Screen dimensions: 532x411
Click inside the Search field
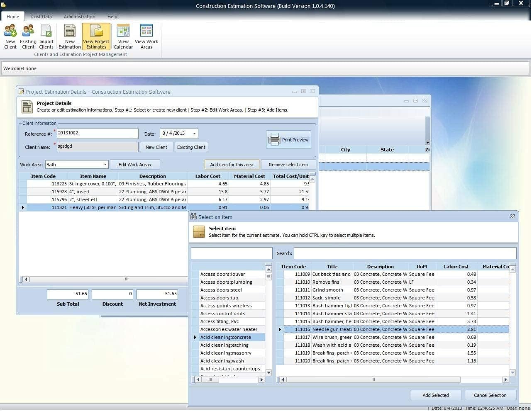tap(405, 253)
